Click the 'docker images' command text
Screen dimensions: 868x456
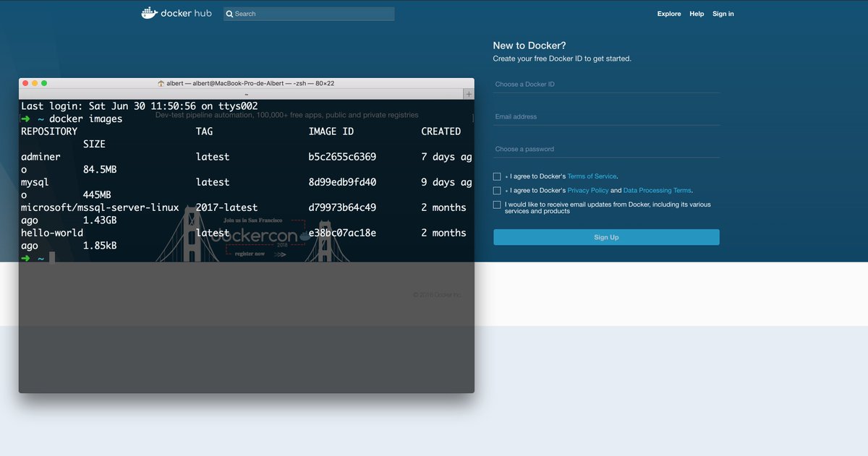point(86,119)
